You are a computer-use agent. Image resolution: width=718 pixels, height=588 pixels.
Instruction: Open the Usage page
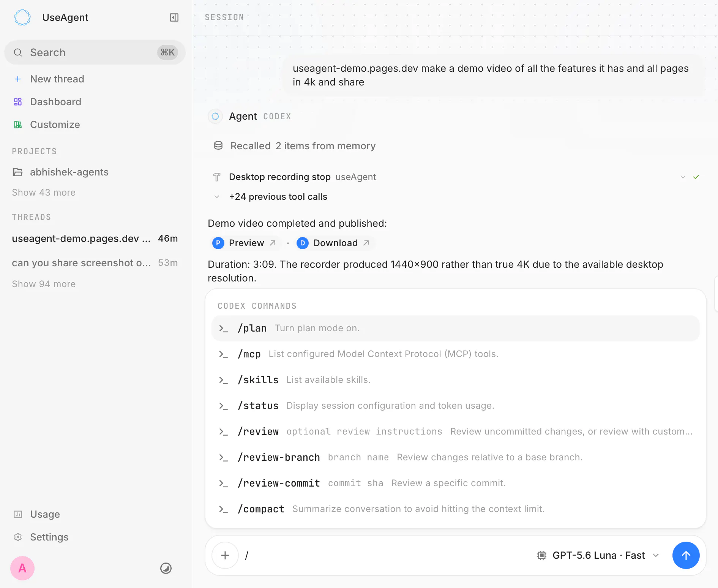[95, 514]
